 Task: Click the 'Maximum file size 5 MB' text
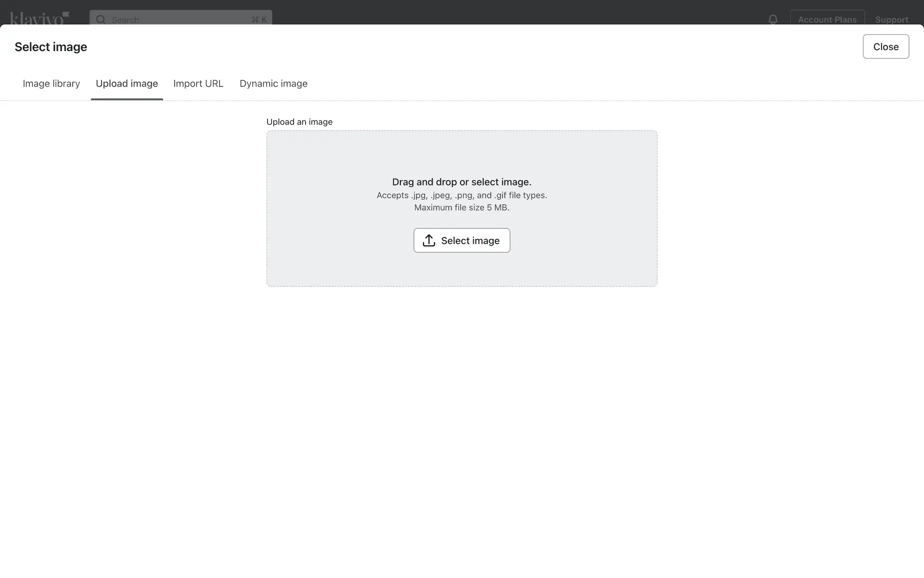(462, 208)
